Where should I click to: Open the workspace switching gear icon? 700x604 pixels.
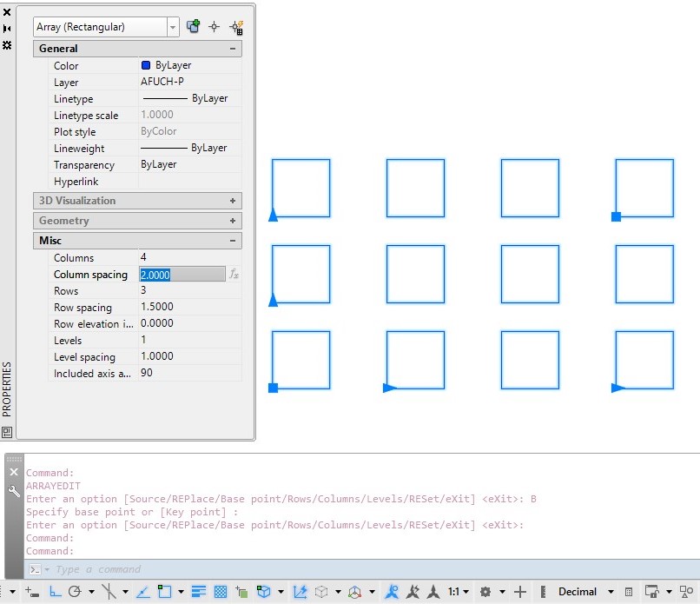[x=486, y=591]
